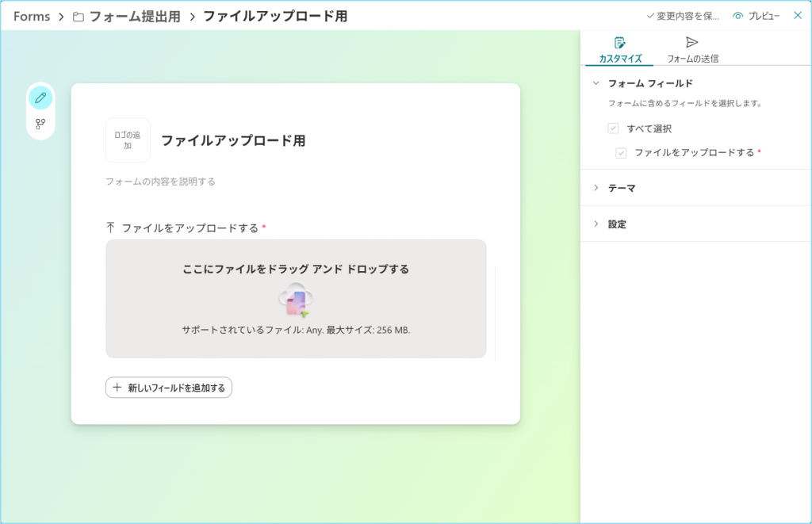This screenshot has width=812, height=524.
Task: Click the ファイルアップロード用 form title
Action: (x=233, y=140)
